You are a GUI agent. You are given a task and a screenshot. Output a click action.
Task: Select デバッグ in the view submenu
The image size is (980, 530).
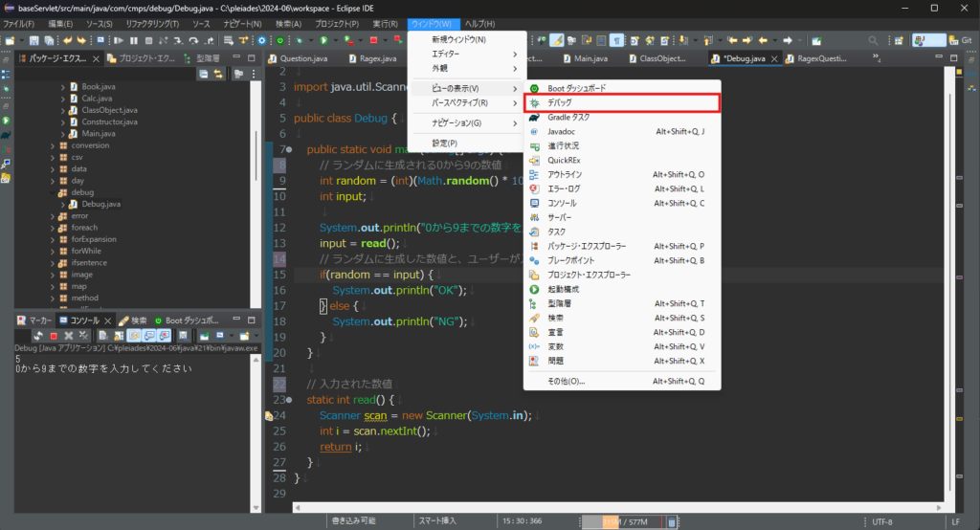[x=560, y=102]
